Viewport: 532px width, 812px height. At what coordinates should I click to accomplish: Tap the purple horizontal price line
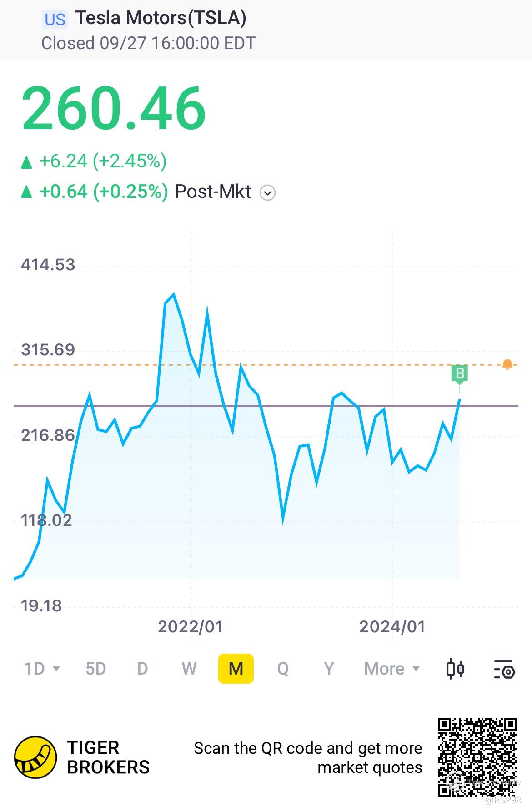tap(266, 405)
